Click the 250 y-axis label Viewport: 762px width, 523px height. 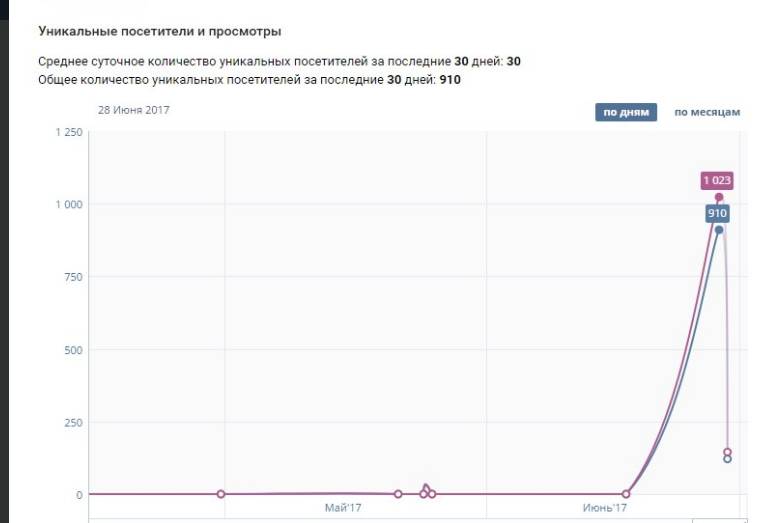point(72,422)
